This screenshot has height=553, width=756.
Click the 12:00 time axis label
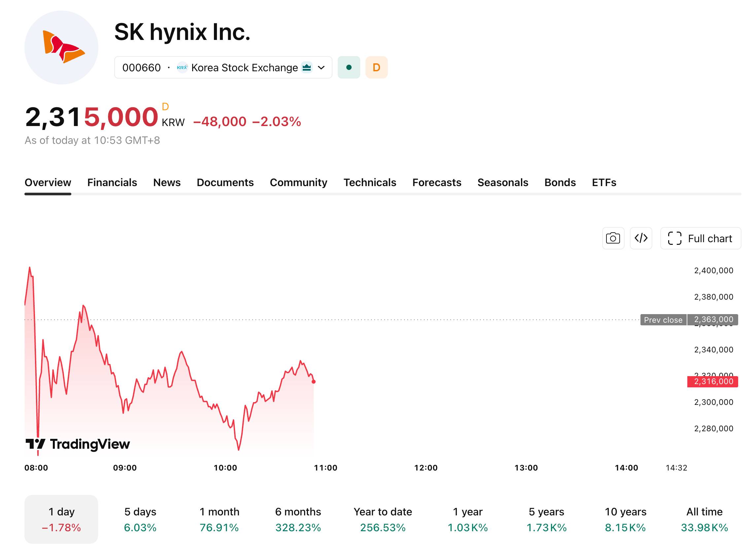point(426,468)
